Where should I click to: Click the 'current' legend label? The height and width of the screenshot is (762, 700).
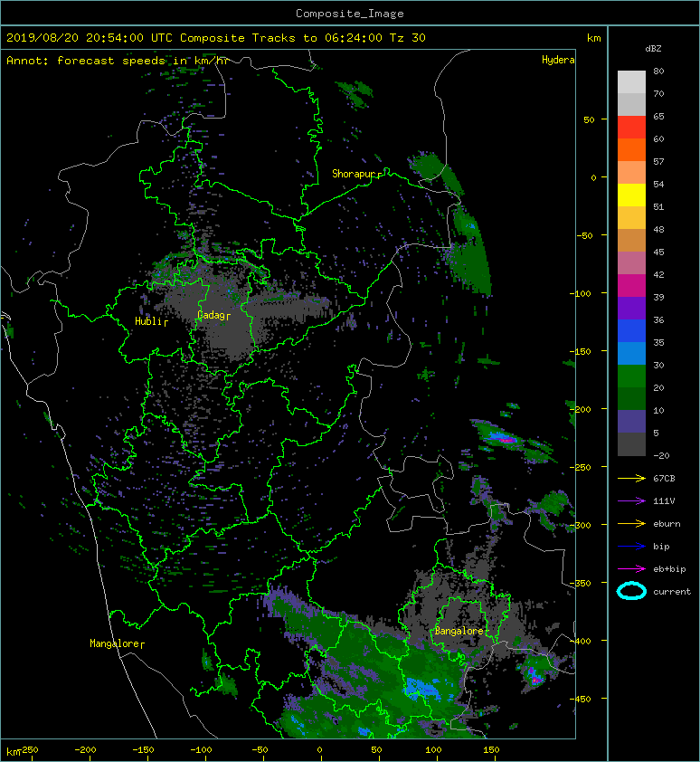point(672,592)
